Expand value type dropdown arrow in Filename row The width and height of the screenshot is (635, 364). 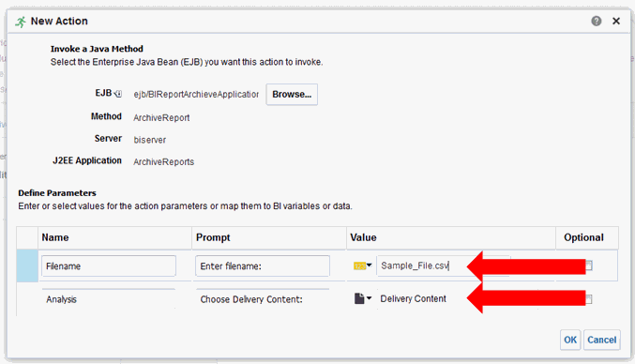[x=369, y=265]
